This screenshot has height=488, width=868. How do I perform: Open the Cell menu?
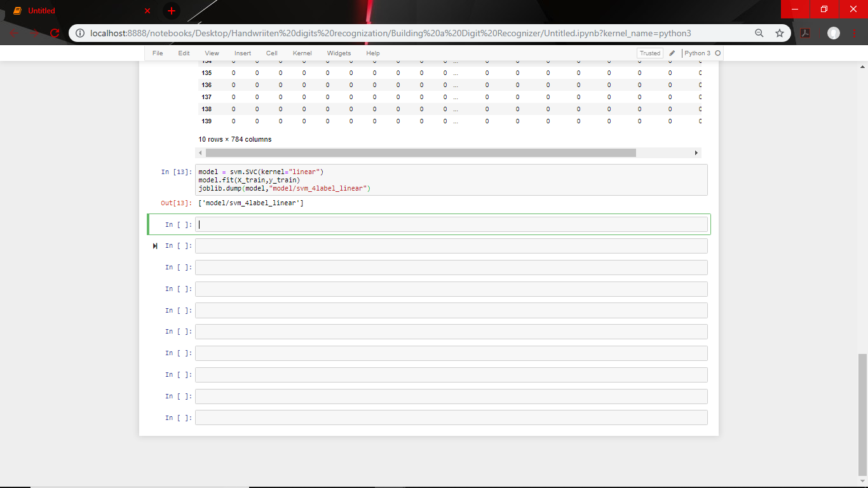271,53
